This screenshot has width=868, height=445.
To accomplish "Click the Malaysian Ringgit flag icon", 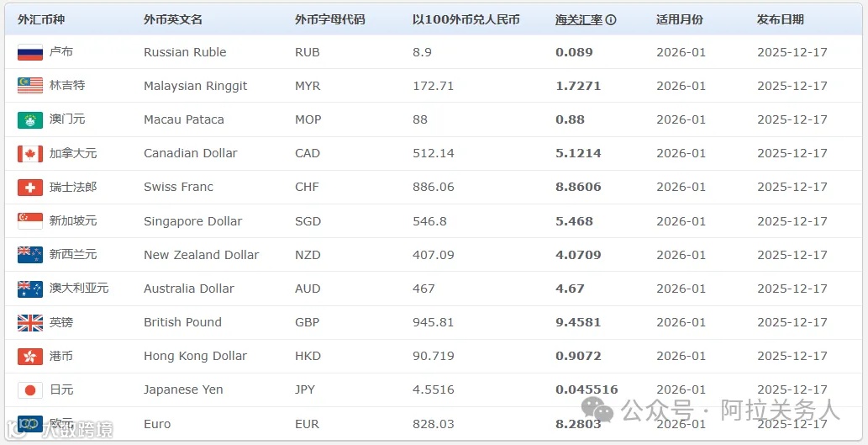I will pos(29,86).
